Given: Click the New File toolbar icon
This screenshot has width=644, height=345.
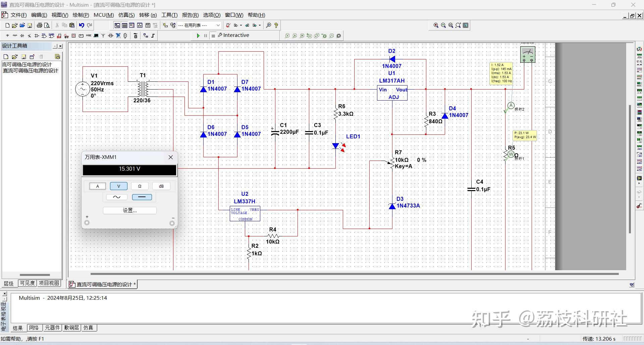Looking at the screenshot, I should tap(7, 25).
